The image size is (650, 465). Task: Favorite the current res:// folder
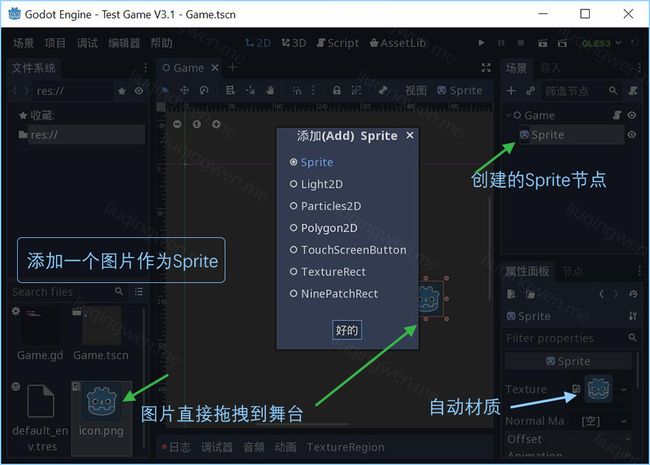click(121, 91)
